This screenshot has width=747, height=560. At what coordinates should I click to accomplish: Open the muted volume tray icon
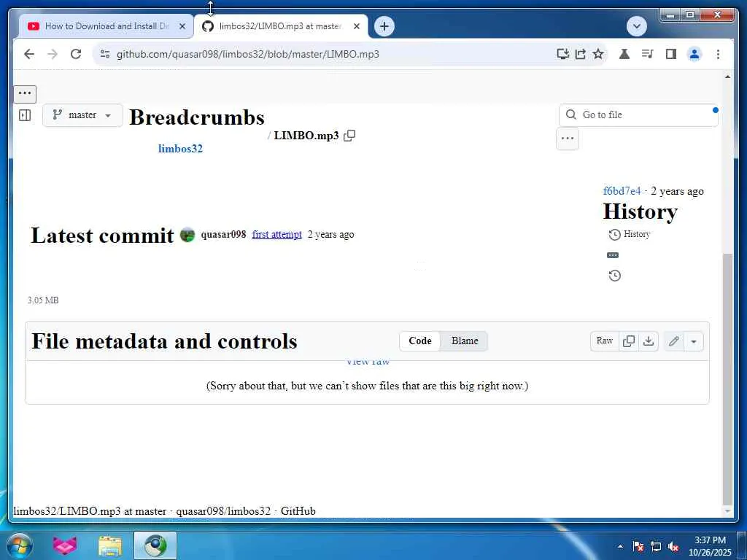pos(673,546)
